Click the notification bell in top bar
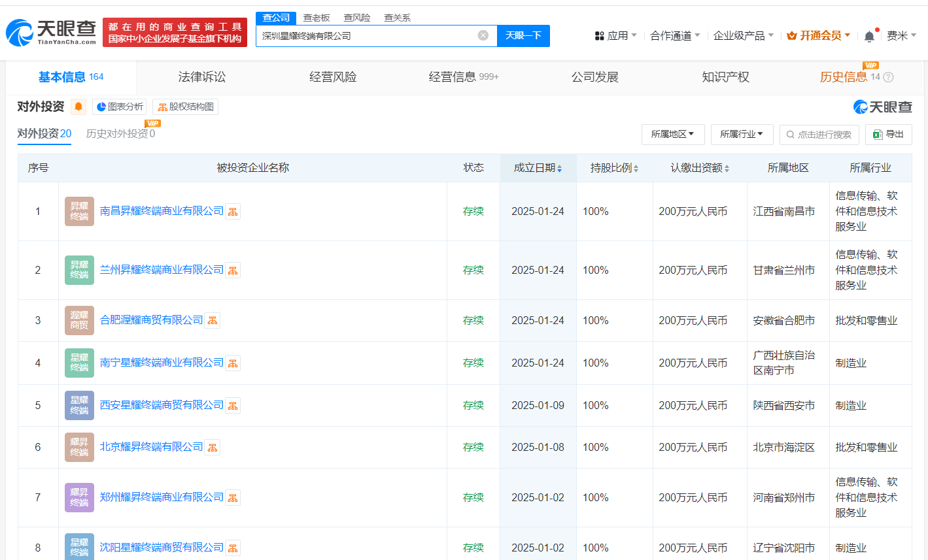 coord(869,36)
